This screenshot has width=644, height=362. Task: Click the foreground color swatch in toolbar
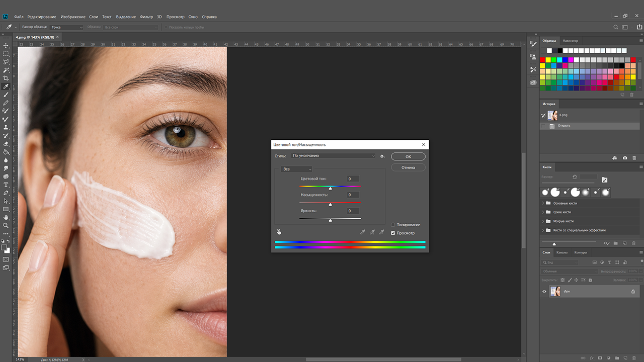5,247
